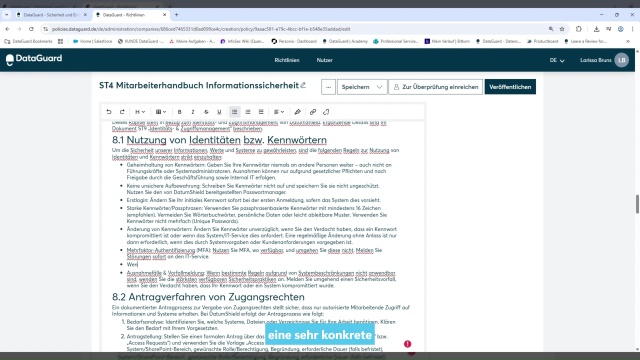Click the heading 8.2 Antragverfahren von Zugangsrechten
Screen dimensions: 640x360
click(x=208, y=297)
